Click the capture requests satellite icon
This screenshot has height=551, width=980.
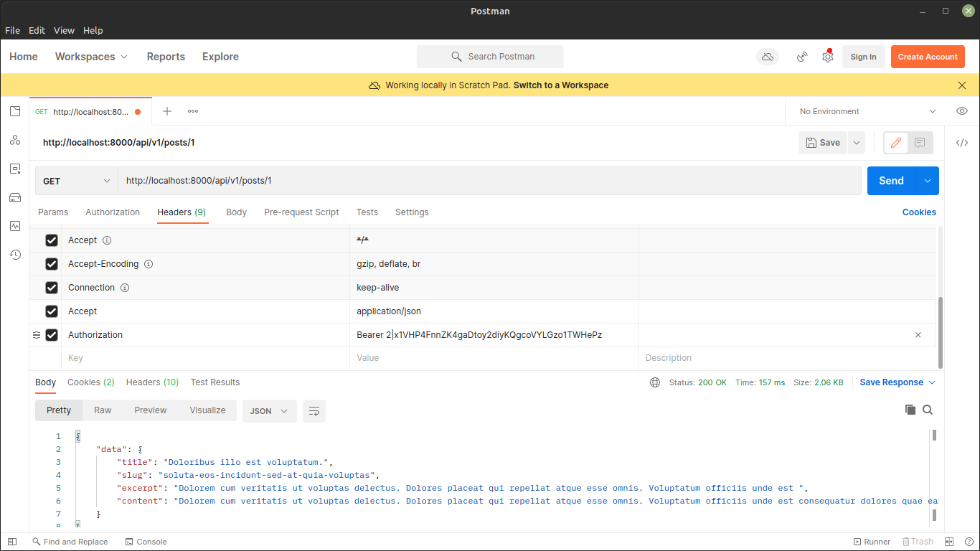click(803, 57)
